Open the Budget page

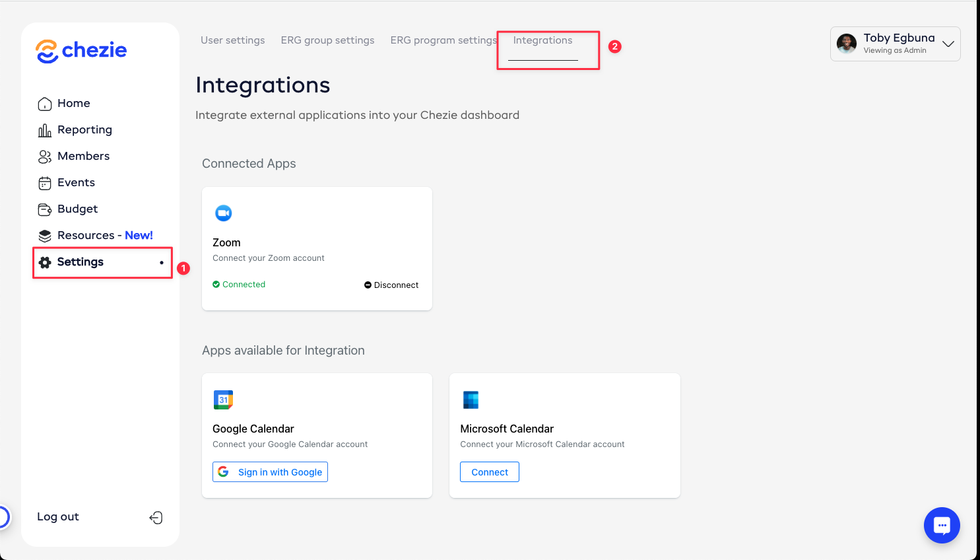tap(77, 209)
